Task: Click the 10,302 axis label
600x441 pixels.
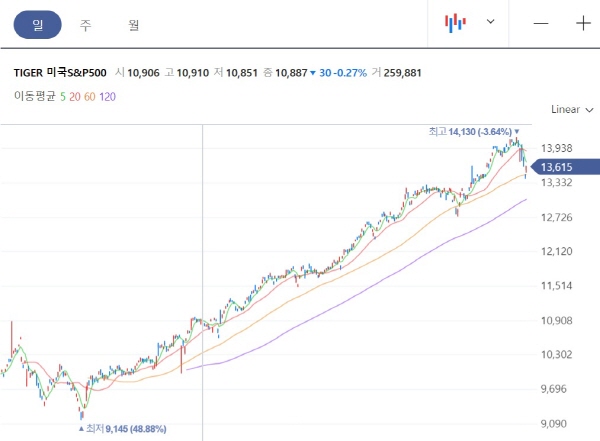Action: pos(556,354)
